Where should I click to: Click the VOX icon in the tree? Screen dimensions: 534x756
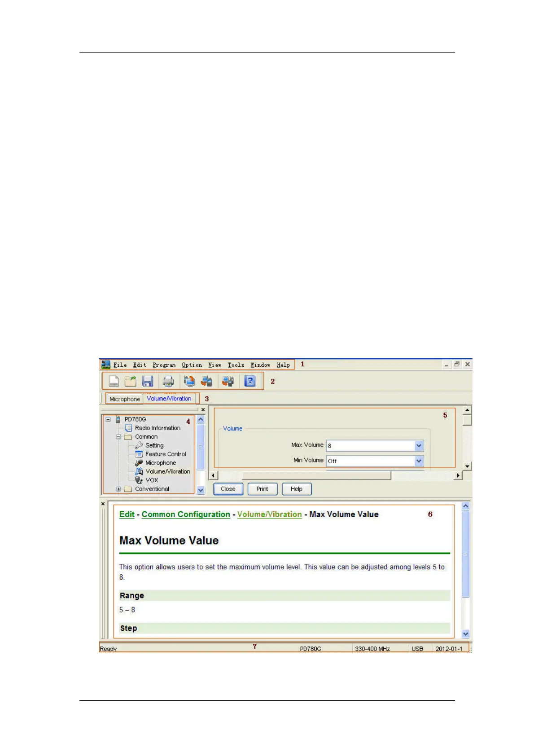coord(139,480)
